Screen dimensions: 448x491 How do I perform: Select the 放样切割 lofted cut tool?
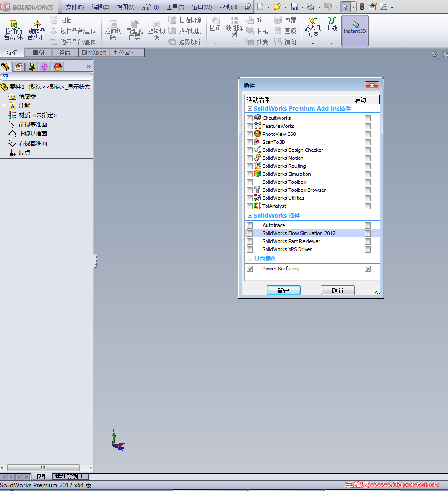pyautogui.click(x=185, y=31)
